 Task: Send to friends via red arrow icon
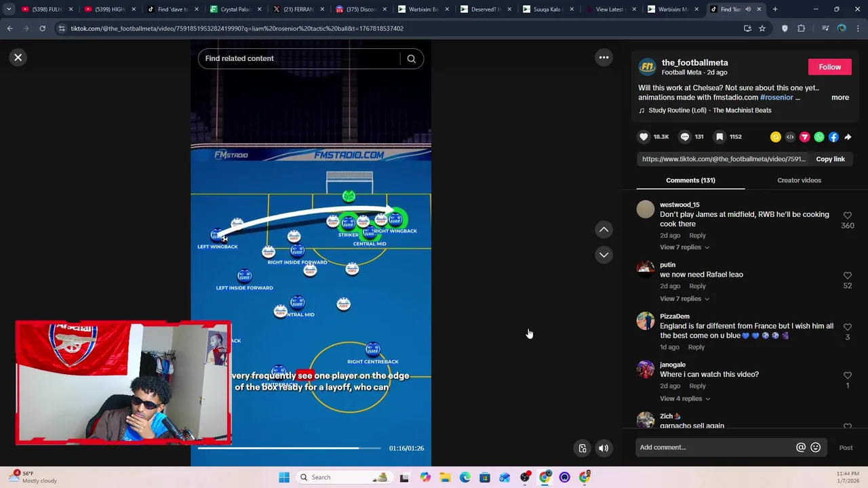(x=804, y=137)
